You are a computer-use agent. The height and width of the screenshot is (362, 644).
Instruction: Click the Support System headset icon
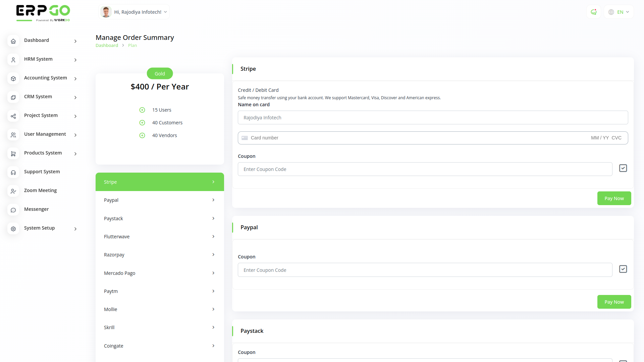coord(13,173)
